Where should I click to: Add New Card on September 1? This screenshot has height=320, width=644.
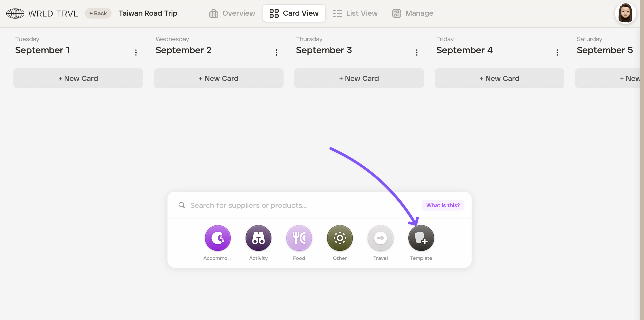pos(78,78)
